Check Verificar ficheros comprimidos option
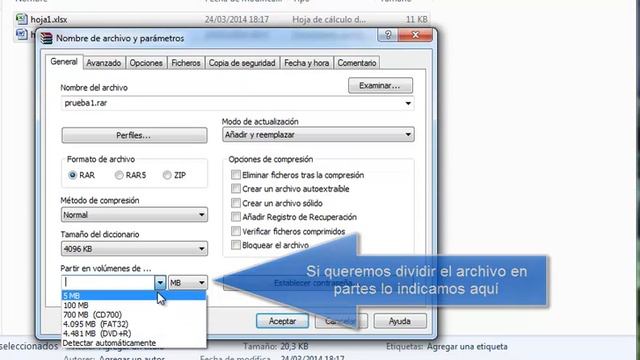Viewport: 640px width, 360px height. click(x=236, y=231)
